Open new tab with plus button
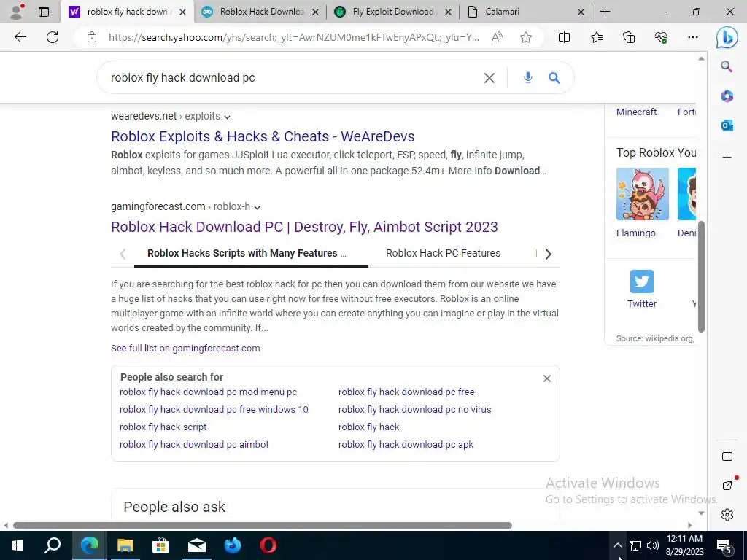 [x=605, y=12]
